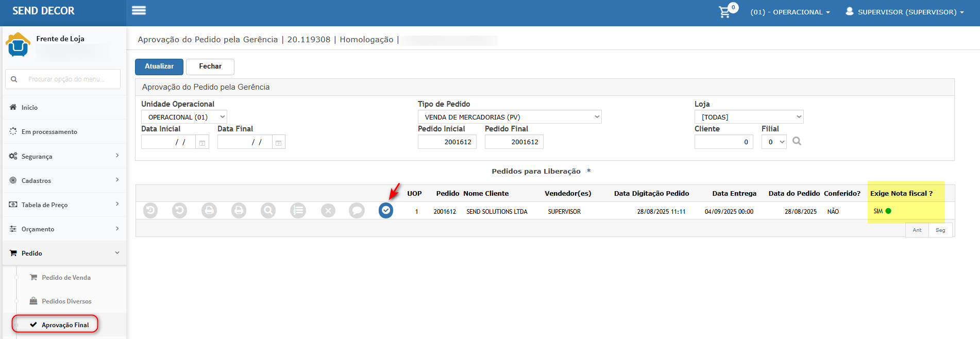
Task: Open the shopping cart icon
Action: 725,12
